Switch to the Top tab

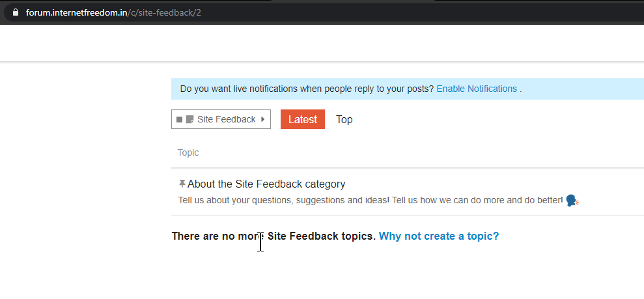click(x=344, y=119)
